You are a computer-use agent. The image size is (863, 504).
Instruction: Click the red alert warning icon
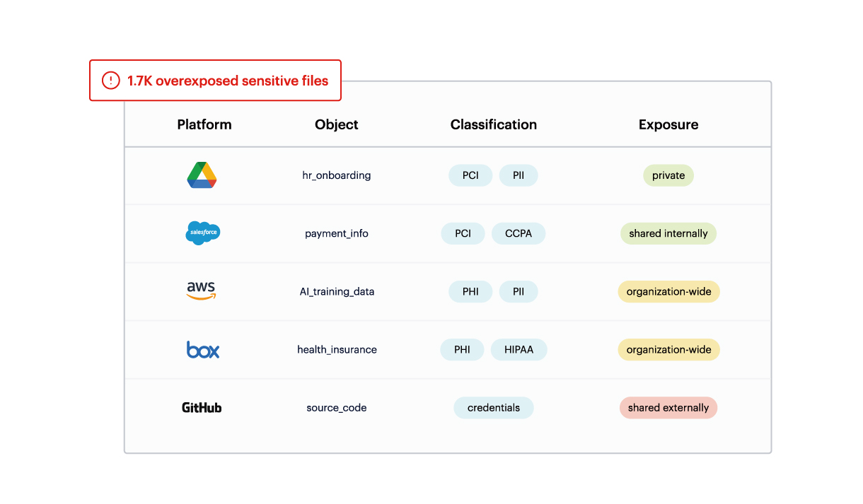pos(111,81)
